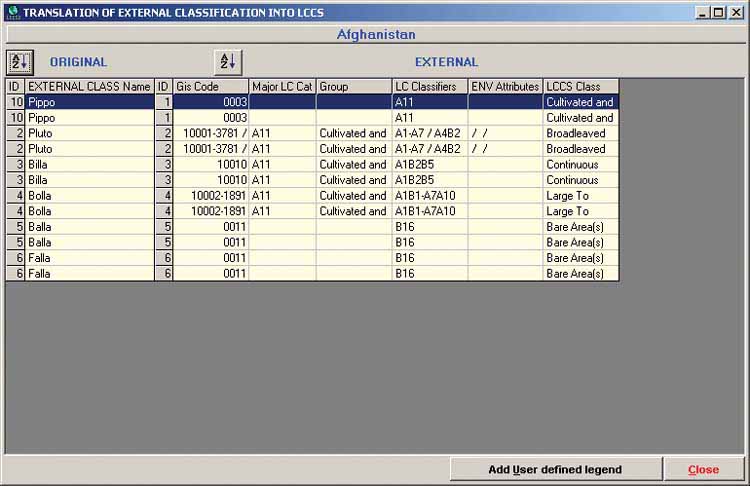750x486 pixels.
Task: Click the A1B1-A7A10 classifier cell in first Bolla row
Action: point(429,196)
